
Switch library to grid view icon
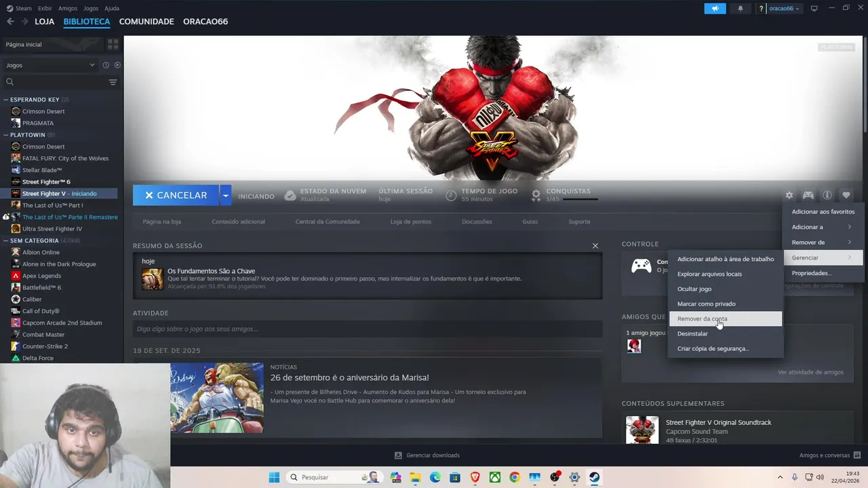click(113, 44)
